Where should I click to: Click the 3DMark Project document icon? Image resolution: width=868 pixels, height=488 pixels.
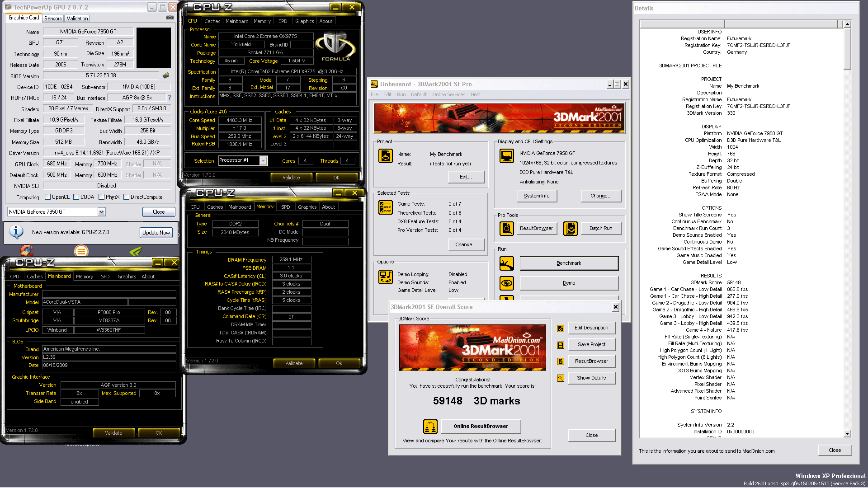[386, 156]
